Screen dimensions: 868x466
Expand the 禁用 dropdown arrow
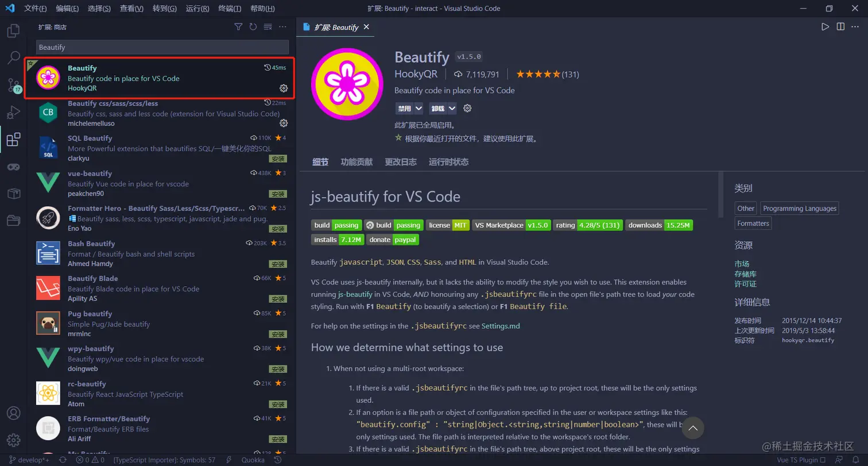tap(418, 108)
